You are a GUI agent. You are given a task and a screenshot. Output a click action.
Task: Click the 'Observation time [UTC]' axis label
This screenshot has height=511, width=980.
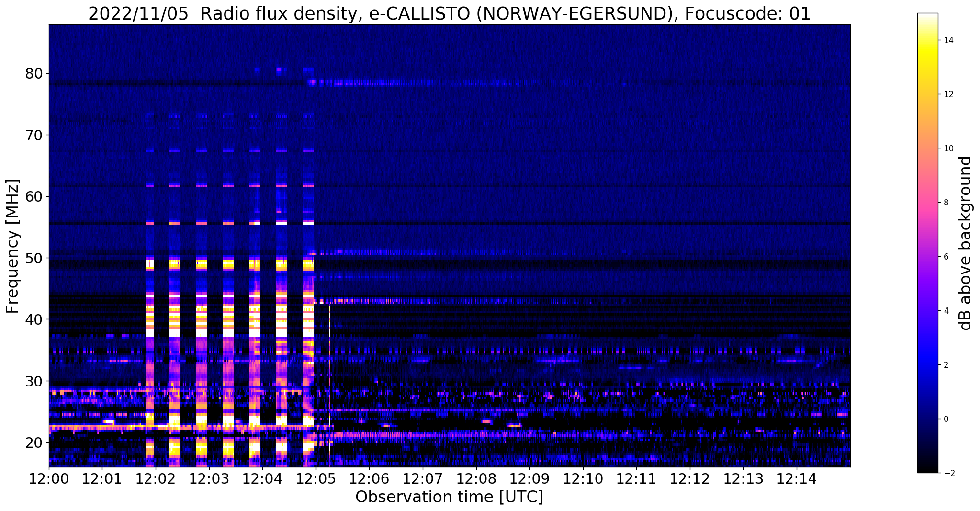[449, 497]
